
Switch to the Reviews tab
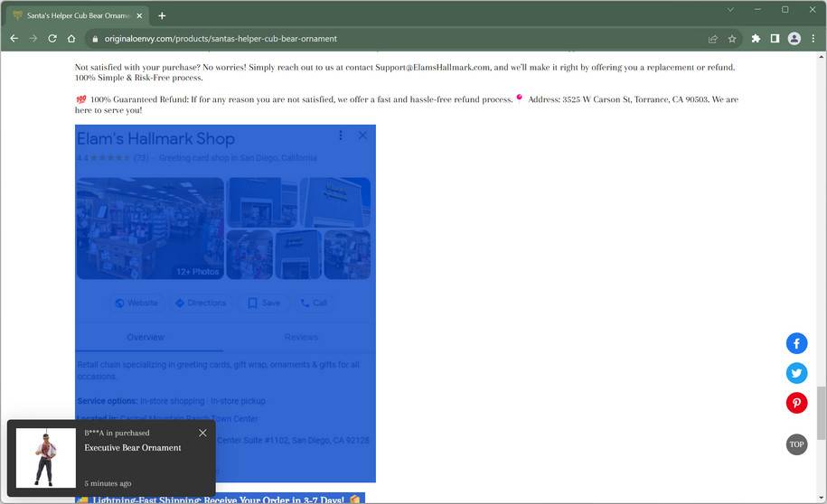(x=301, y=338)
